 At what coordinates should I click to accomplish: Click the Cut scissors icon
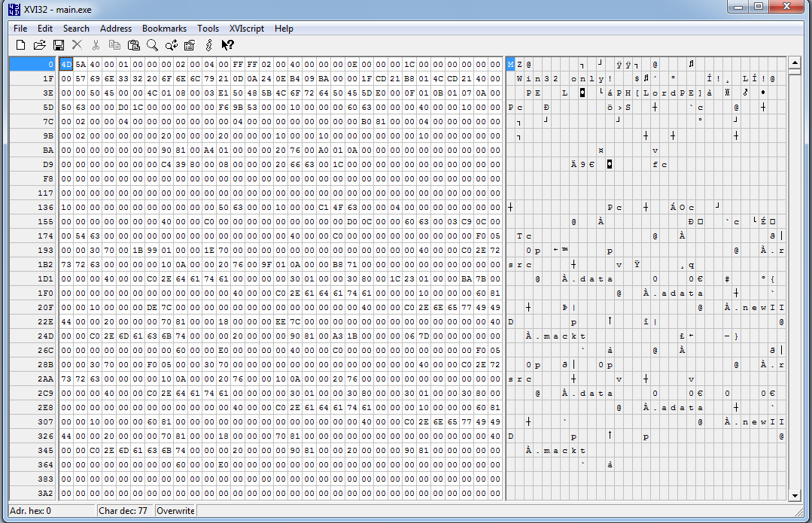(96, 45)
